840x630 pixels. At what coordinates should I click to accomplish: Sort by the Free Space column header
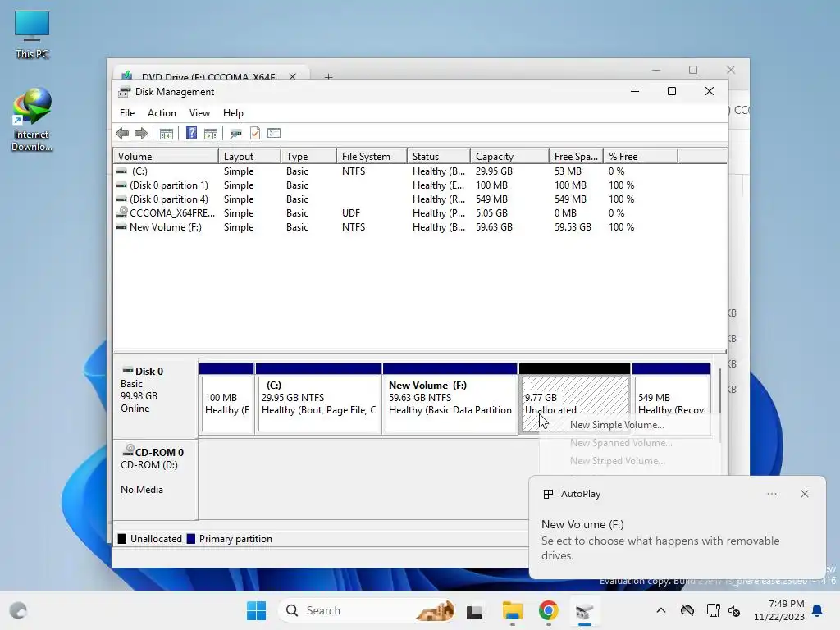[x=576, y=157]
